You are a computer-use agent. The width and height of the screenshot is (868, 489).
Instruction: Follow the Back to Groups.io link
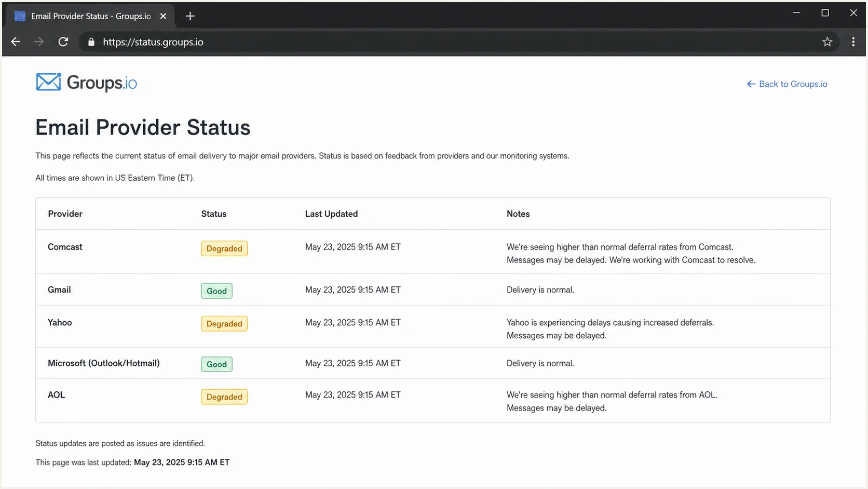coord(787,84)
